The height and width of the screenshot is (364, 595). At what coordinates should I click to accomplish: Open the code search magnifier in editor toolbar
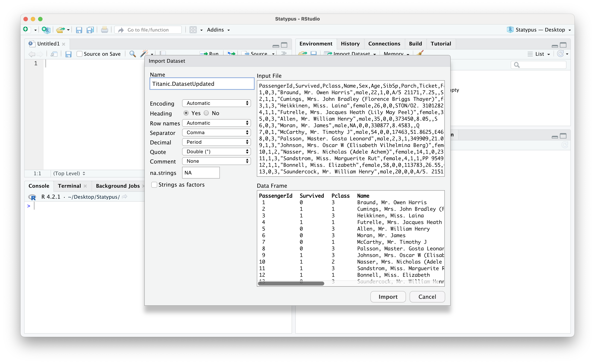(132, 54)
